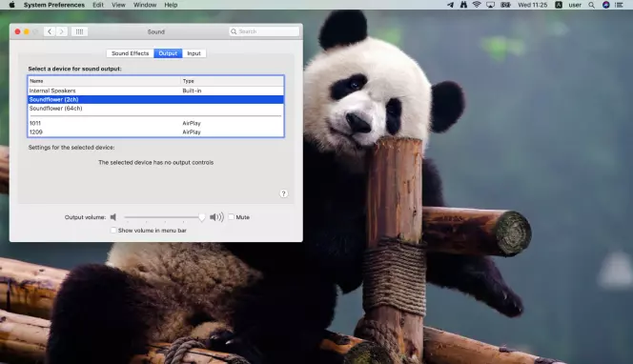The width and height of the screenshot is (633, 364).
Task: Open the Help menu
Action: [x=171, y=5]
